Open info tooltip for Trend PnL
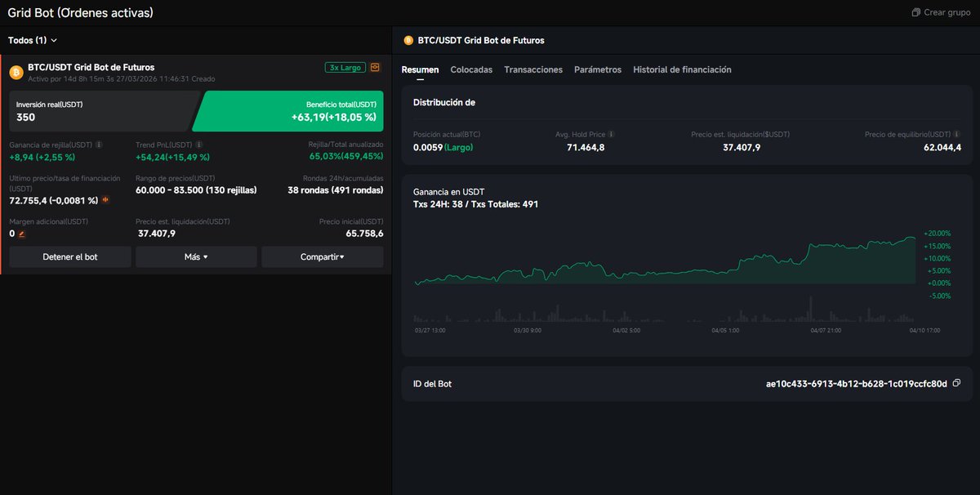 (x=198, y=145)
